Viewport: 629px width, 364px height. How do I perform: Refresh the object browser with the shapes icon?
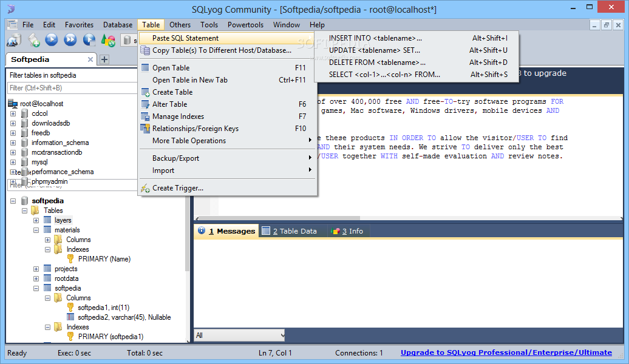(108, 39)
